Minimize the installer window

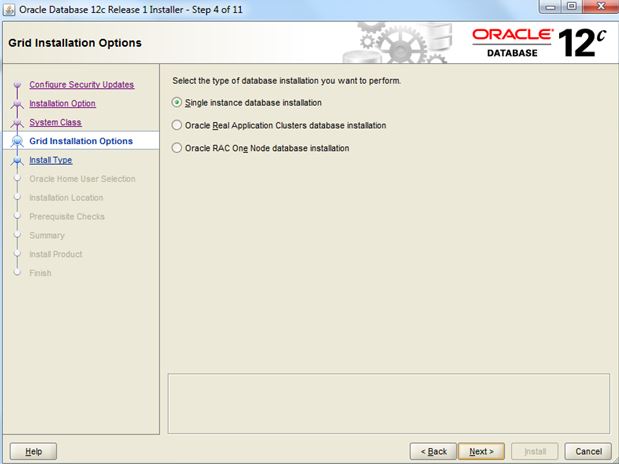(551, 7)
